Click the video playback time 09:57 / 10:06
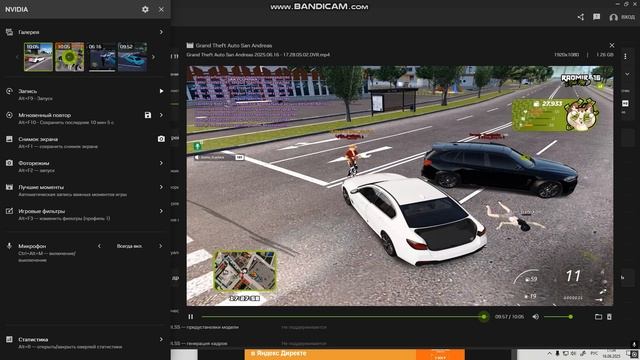Viewport: 640px width, 360px height. click(509, 317)
